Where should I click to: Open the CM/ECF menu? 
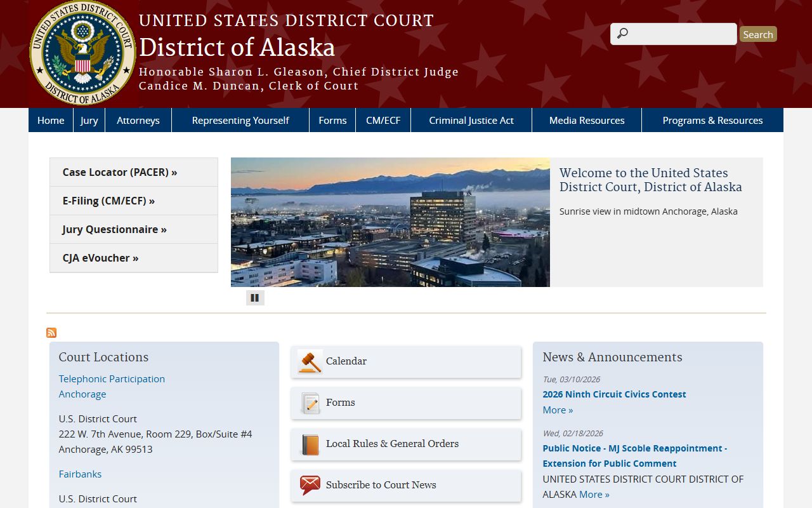click(383, 120)
